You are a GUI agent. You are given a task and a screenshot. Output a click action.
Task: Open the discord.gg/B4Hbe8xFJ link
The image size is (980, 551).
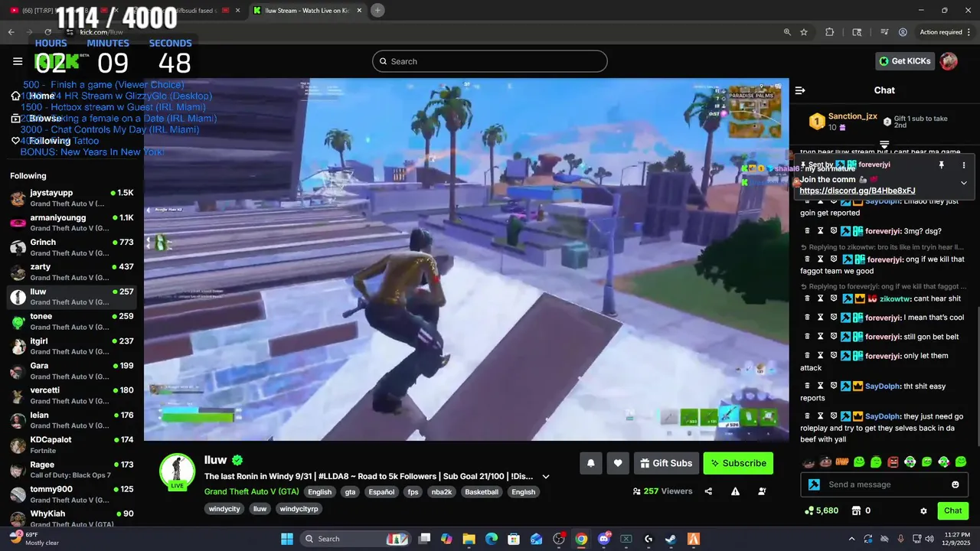tap(857, 191)
